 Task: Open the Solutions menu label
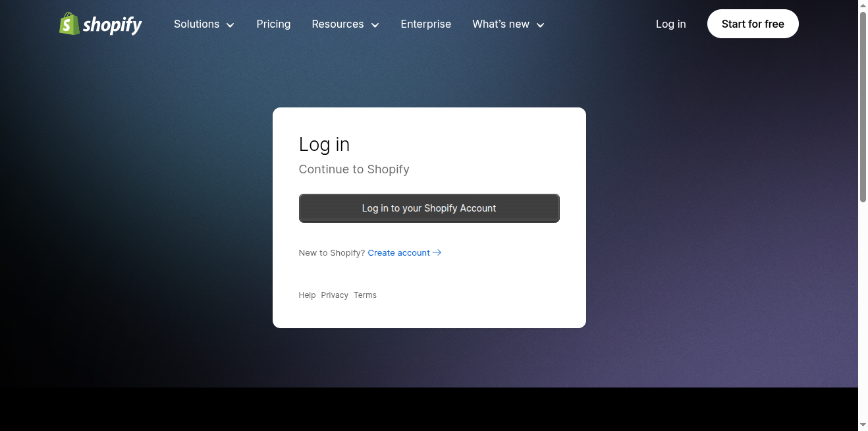[x=196, y=24]
